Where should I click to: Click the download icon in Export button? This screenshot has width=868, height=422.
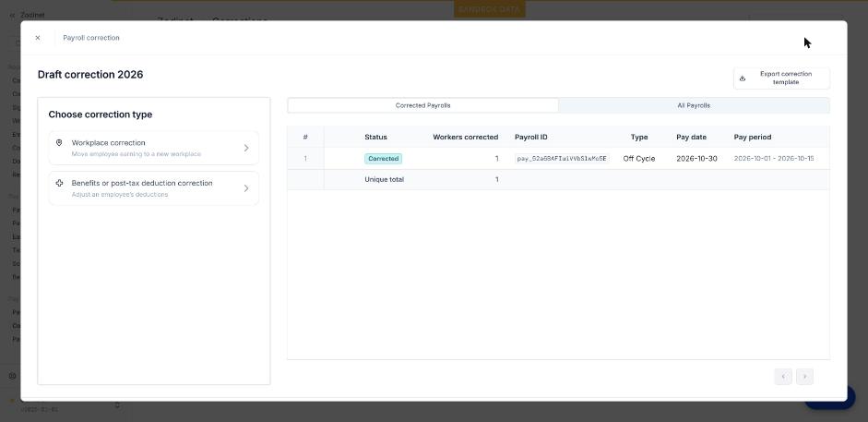click(743, 78)
